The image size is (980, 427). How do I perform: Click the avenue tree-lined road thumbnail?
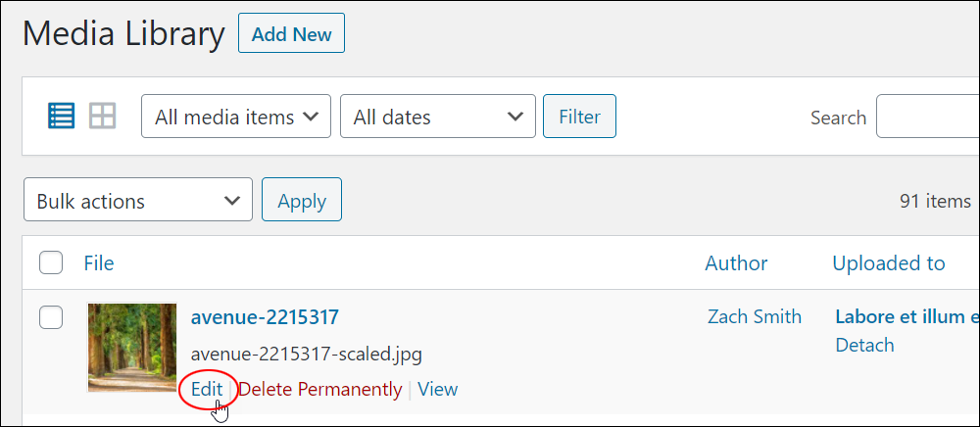[x=132, y=348]
